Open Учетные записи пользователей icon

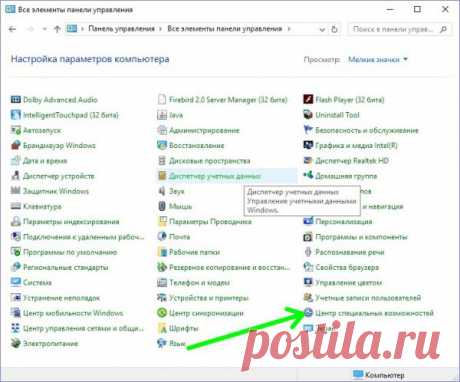(x=308, y=298)
